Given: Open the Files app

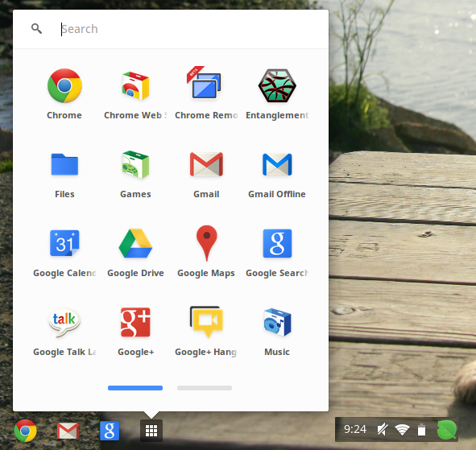Looking at the screenshot, I should tap(64, 165).
